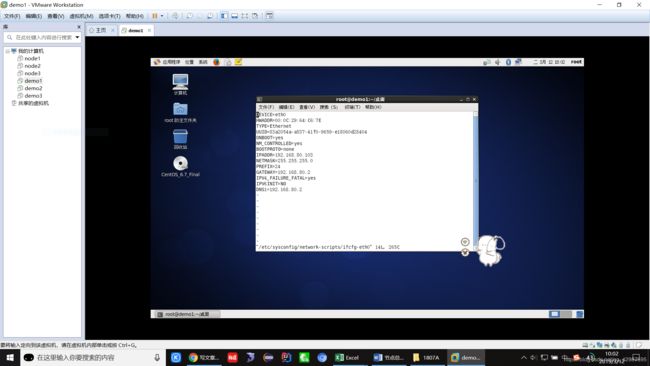Click the Windows Start button
The height and width of the screenshot is (366, 650).
pyautogui.click(x=10, y=357)
